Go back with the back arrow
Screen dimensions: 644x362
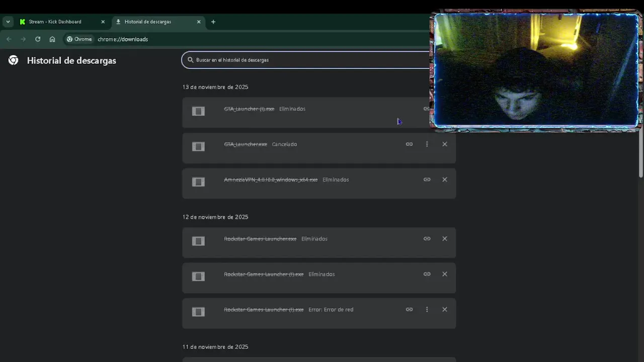coord(9,39)
